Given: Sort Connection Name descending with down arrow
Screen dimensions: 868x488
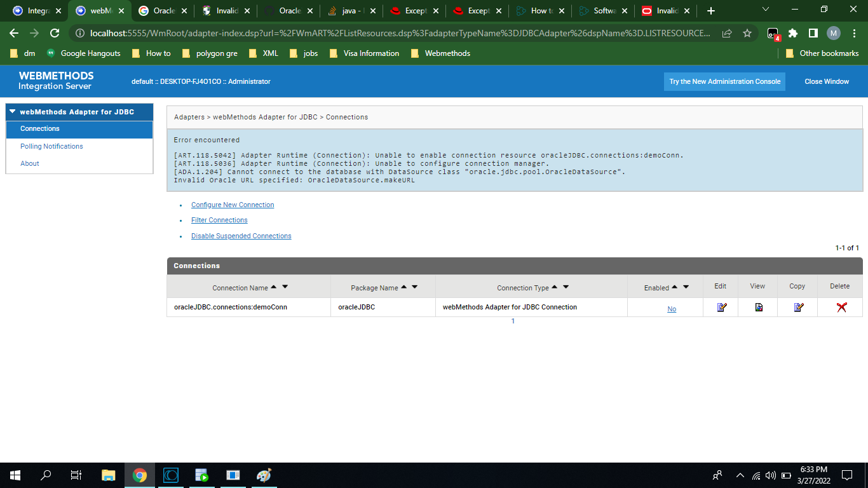Looking at the screenshot, I should pos(285,287).
